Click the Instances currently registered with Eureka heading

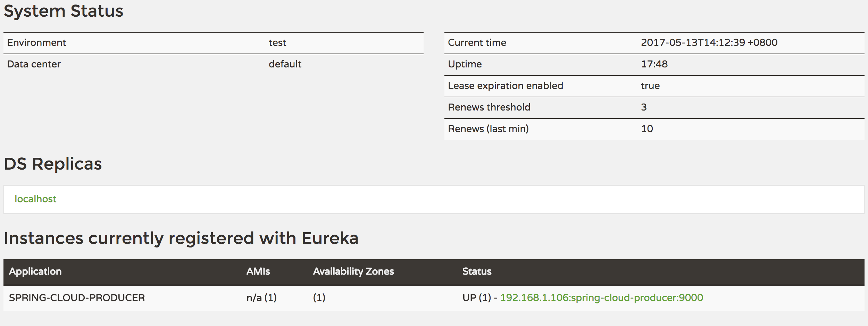(181, 238)
